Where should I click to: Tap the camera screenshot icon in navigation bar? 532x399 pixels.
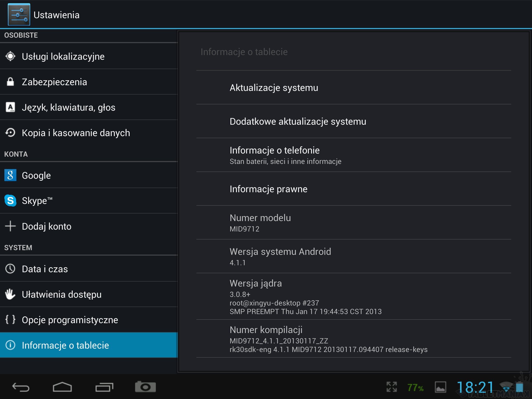click(x=145, y=387)
